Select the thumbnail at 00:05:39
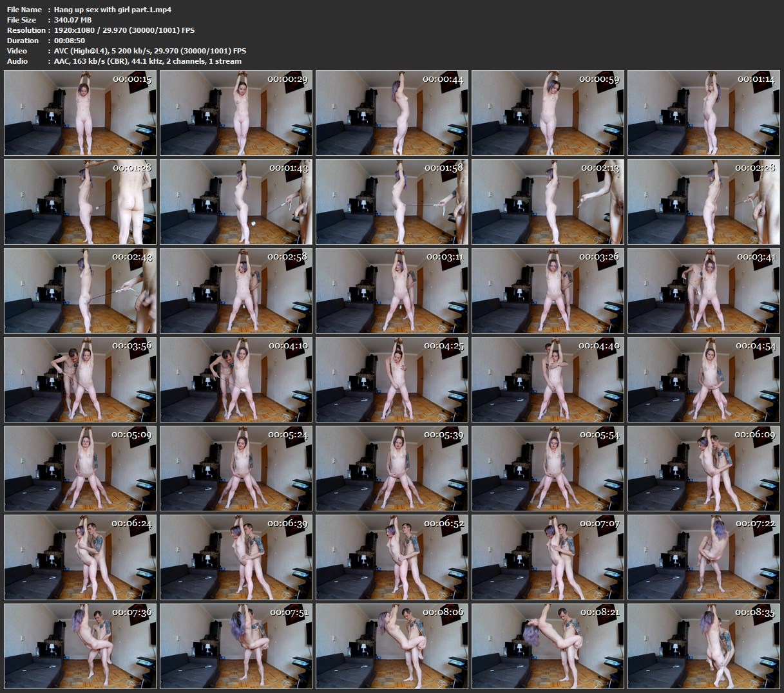Screen dimensions: 784x693 [x=392, y=468]
